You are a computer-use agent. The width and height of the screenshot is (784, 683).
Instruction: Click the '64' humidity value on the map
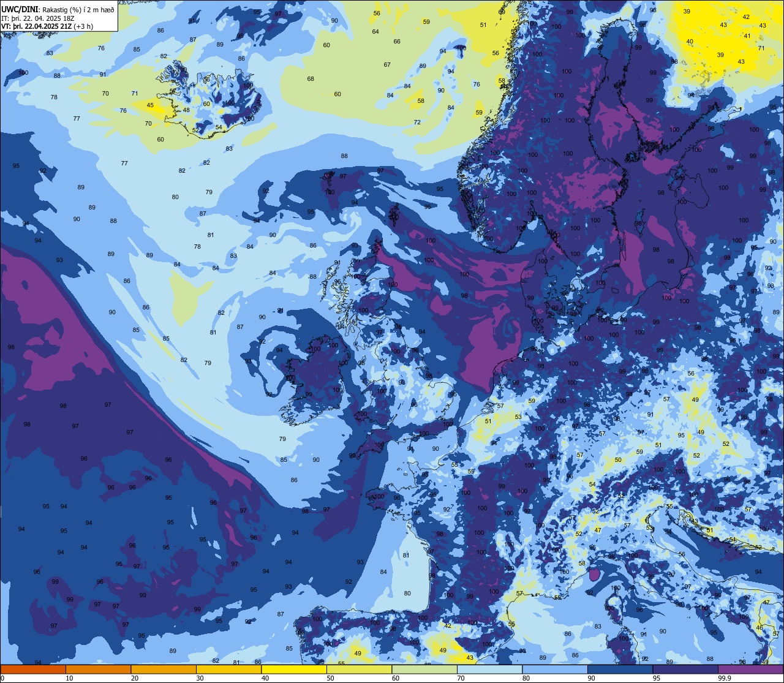pos(375,31)
